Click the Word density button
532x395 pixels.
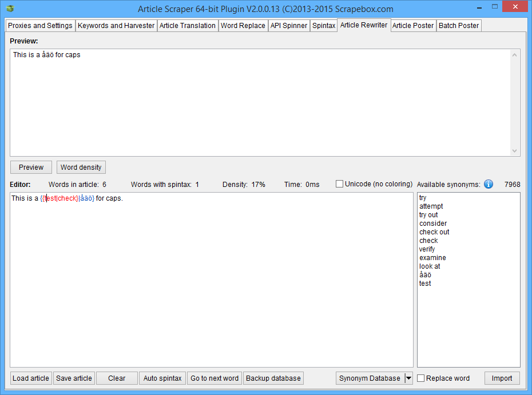81,167
